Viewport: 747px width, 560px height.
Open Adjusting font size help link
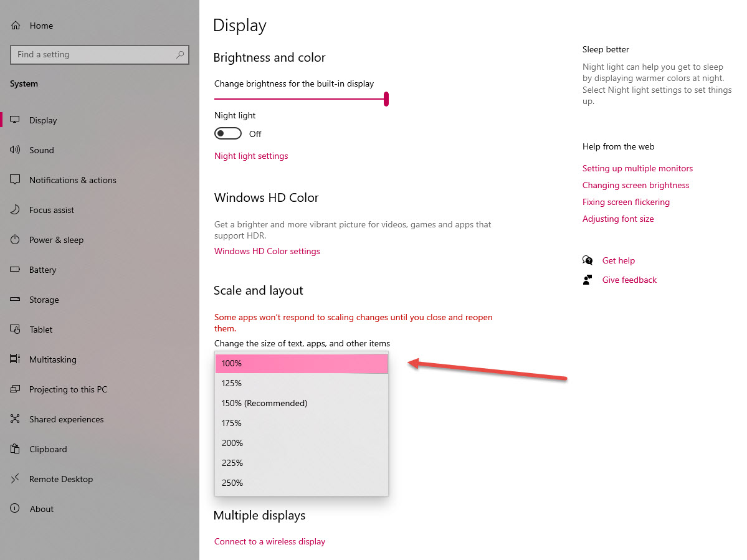point(618,219)
